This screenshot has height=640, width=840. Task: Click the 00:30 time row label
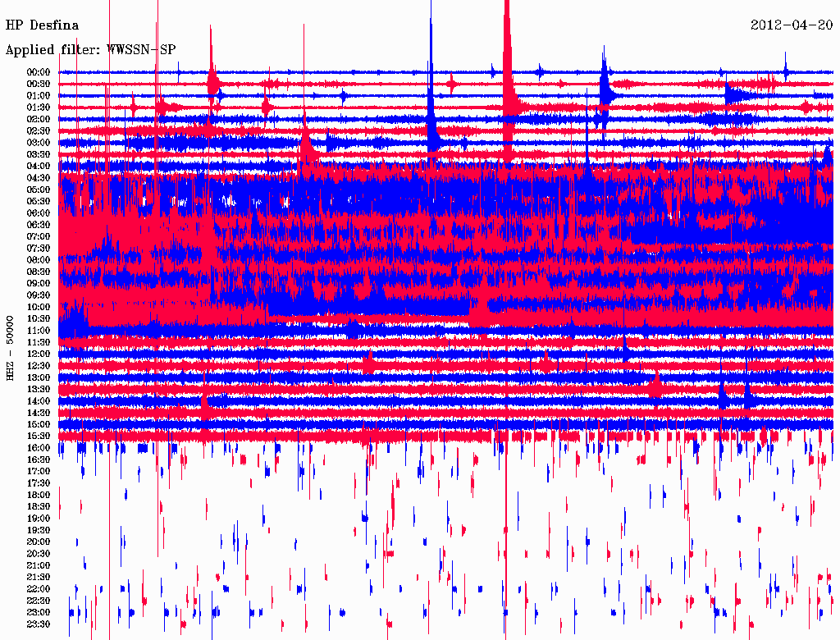[x=39, y=84]
